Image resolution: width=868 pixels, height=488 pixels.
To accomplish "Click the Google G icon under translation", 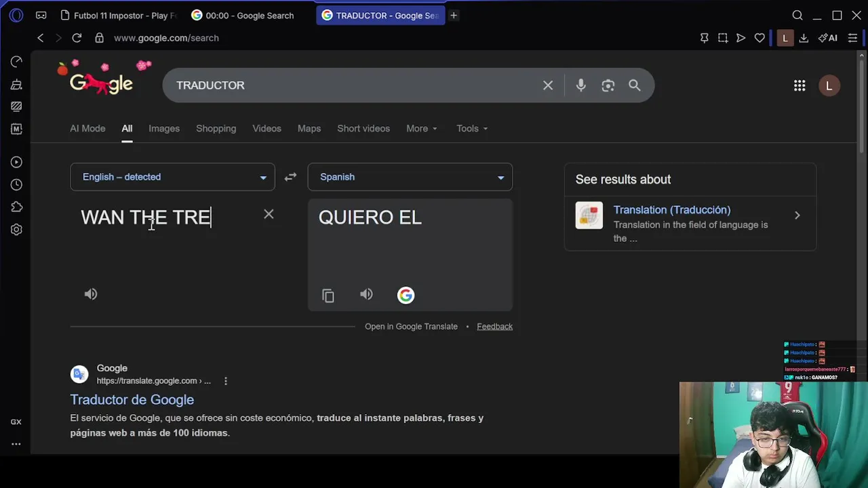I will click(406, 295).
